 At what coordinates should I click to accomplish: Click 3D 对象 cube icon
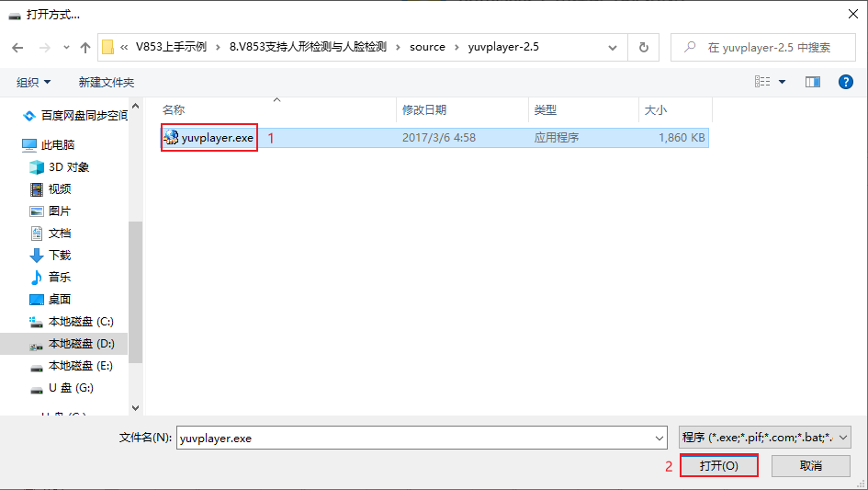click(37, 166)
